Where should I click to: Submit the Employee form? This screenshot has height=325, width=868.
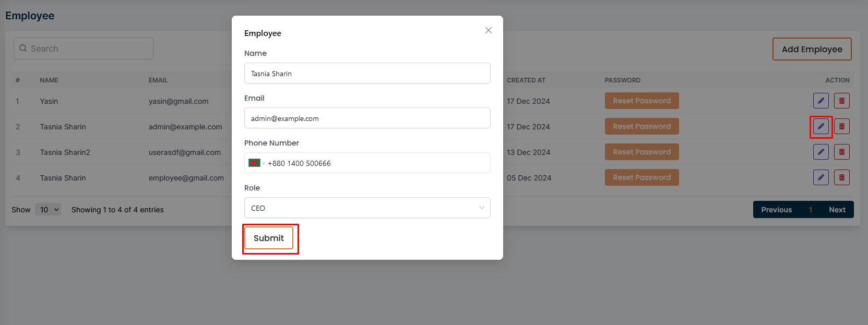269,238
